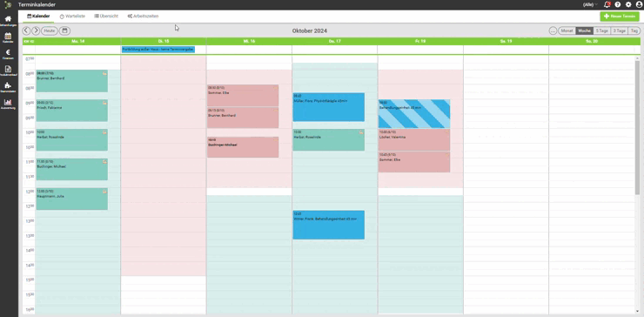Click the KW 42 week label
Screen dimensions: 644x317
29,42
